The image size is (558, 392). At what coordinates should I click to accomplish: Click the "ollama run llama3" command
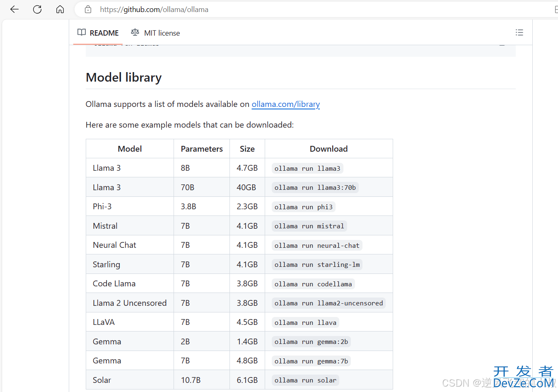(307, 168)
